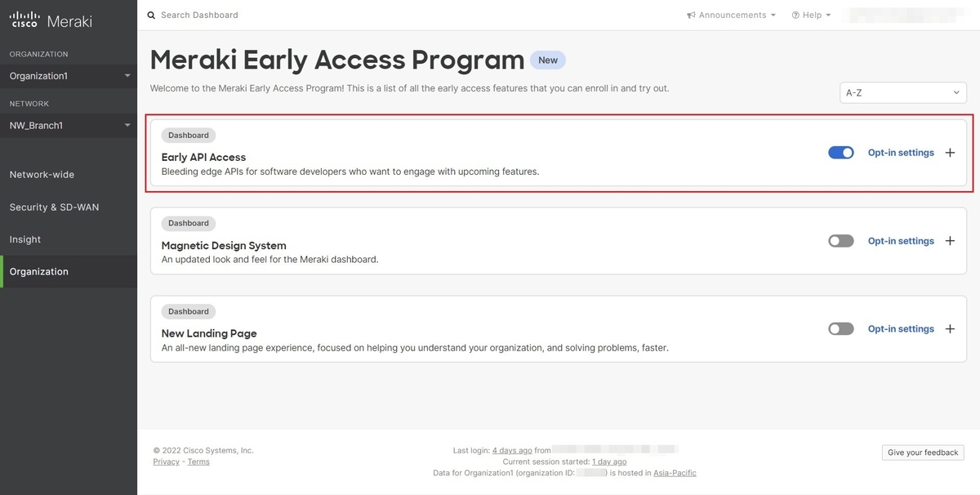This screenshot has height=495, width=980.
Task: Click the Search Dashboard input field
Action: point(199,15)
